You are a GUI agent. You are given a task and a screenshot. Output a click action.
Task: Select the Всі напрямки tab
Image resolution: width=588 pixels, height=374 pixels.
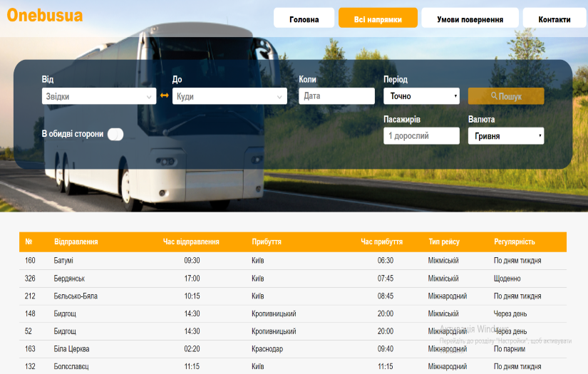(378, 18)
